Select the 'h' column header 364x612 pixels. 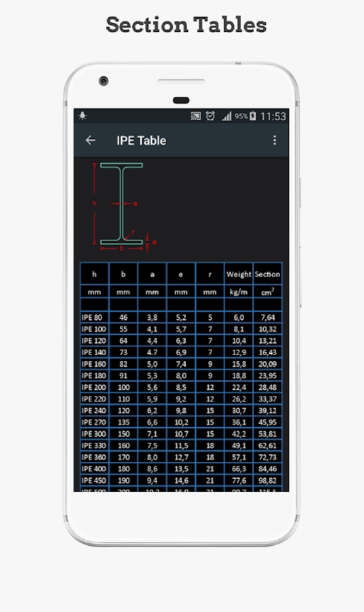[x=94, y=274]
